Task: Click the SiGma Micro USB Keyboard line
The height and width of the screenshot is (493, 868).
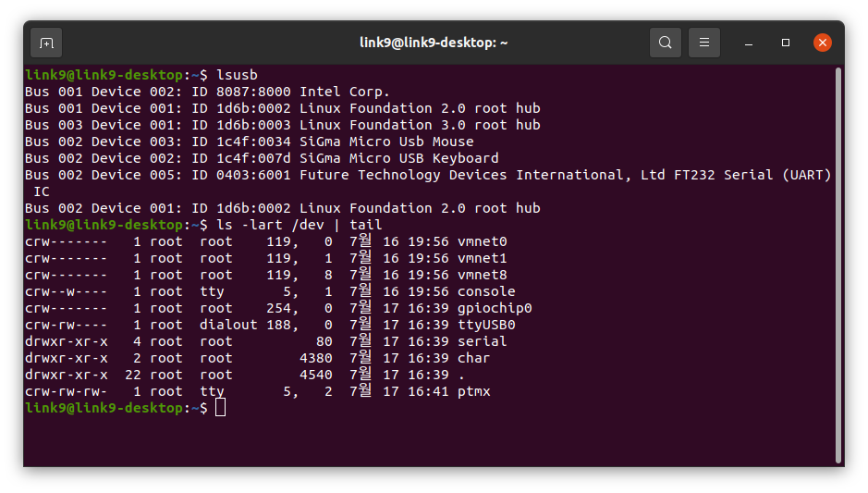Action: coord(262,158)
